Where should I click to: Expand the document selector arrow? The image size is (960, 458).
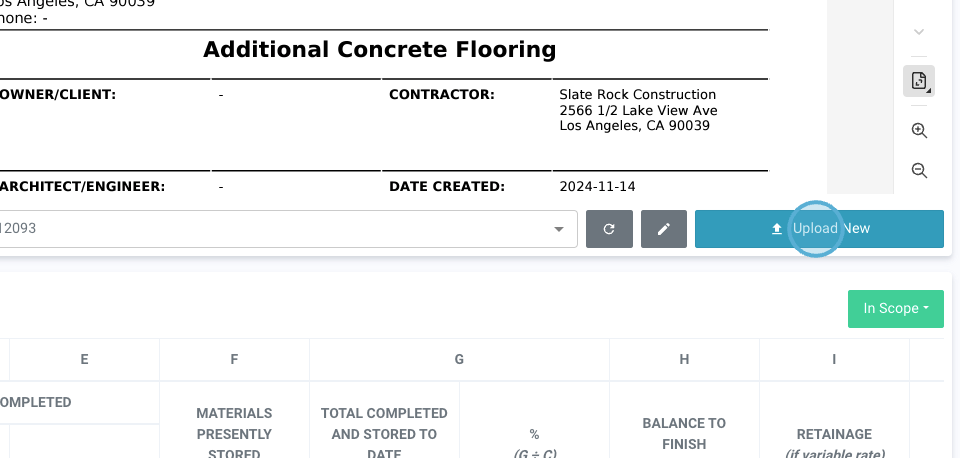click(x=559, y=229)
